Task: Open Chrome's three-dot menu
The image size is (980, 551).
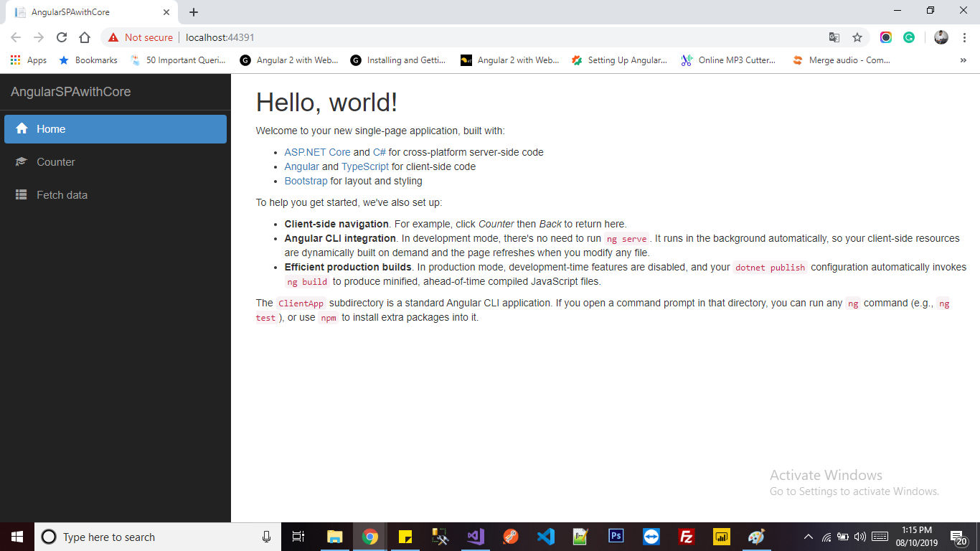Action: click(x=964, y=37)
